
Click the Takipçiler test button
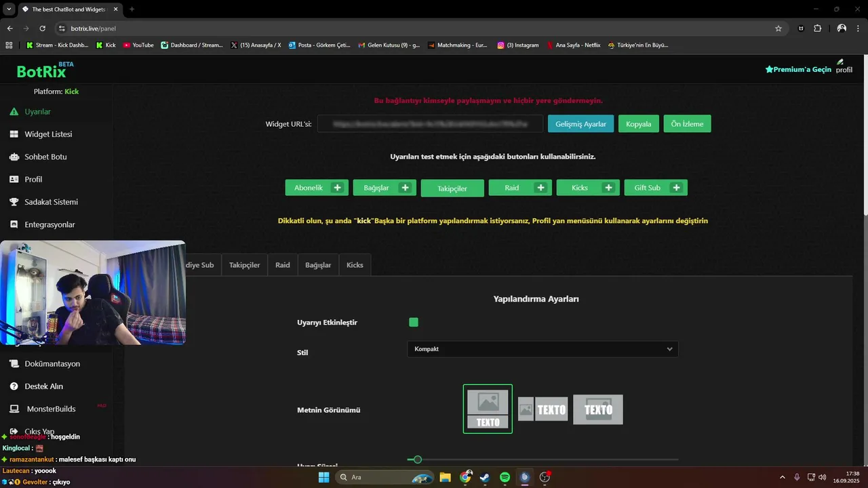click(452, 188)
